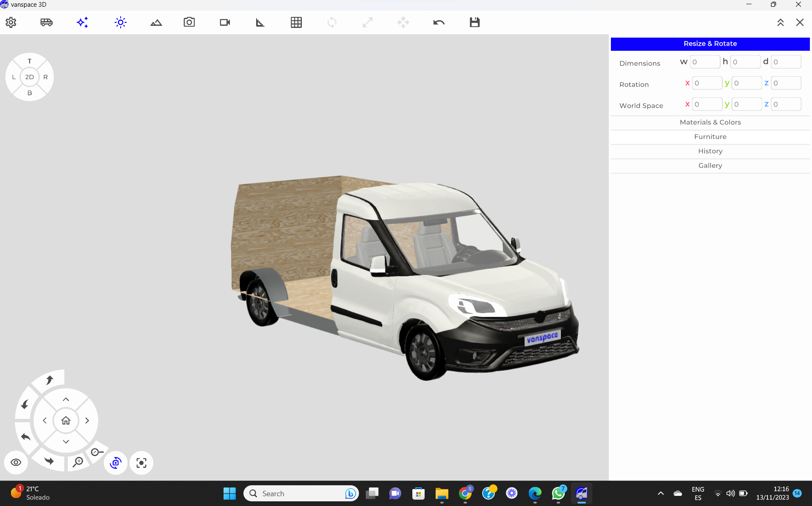Screen dimensions: 812x506
Task: Open the settings gear in toolbar
Action: pyautogui.click(x=11, y=22)
